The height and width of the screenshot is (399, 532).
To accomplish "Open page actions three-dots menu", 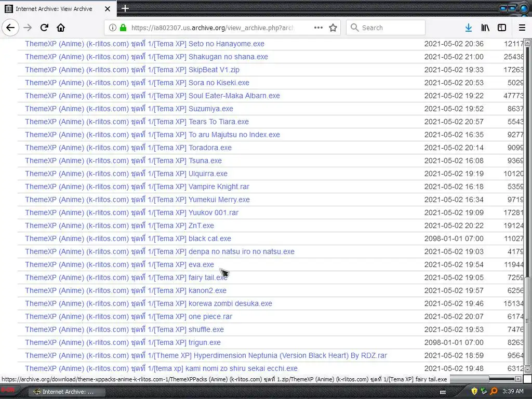I will click(318, 28).
